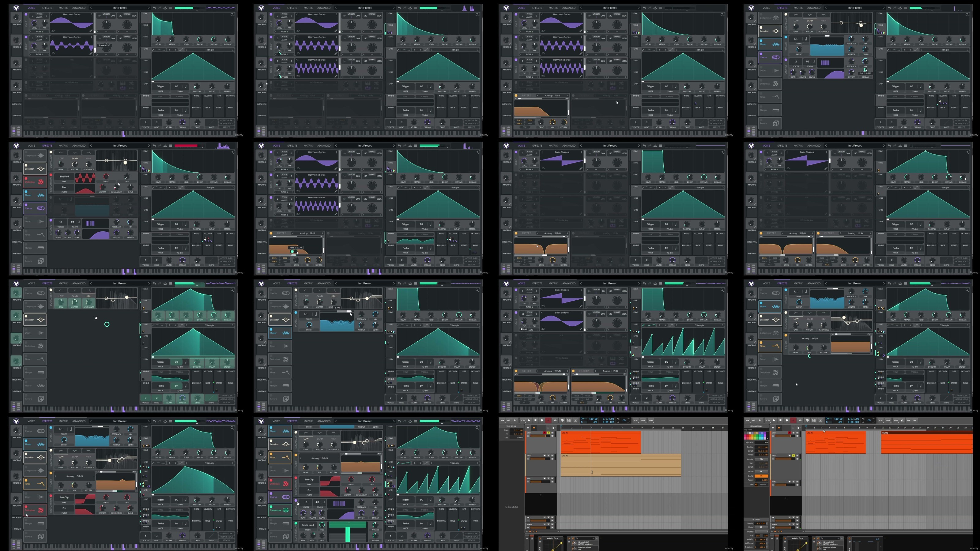Toggle Compressor module power dot in effects list
Viewport: 980px width, 551px height.
click(271, 507)
